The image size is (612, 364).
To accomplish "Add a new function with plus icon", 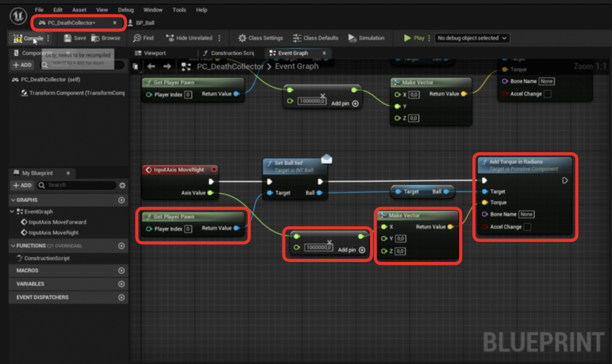I will 122,246.
